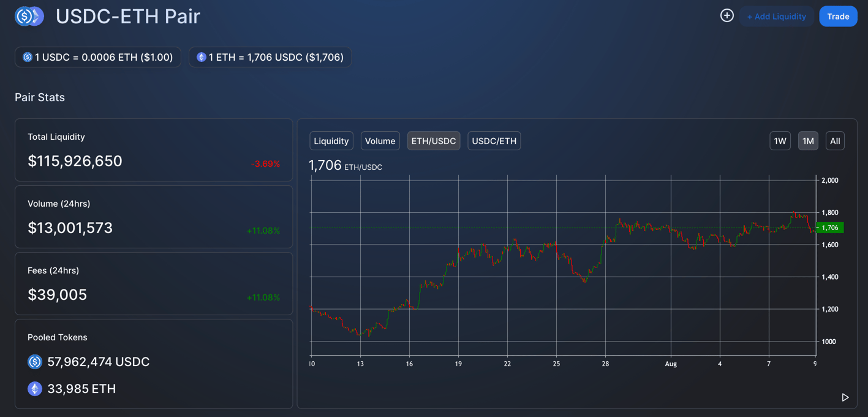Screen dimensions: 868x417
Task: Click the 1 USDC exchange rate badge
Action: pos(97,57)
